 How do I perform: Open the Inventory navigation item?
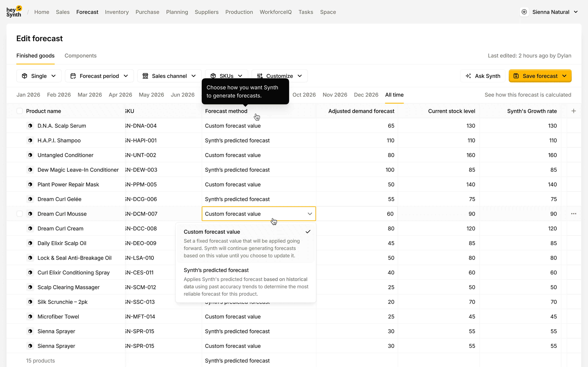click(117, 12)
